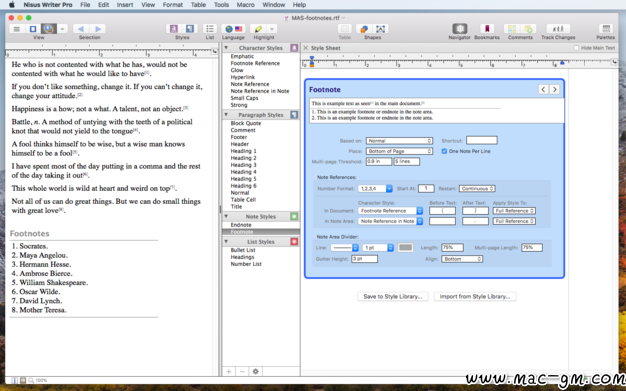The height and width of the screenshot is (391, 626).
Task: Open the character Styles toolbar icon
Action: [x=174, y=29]
